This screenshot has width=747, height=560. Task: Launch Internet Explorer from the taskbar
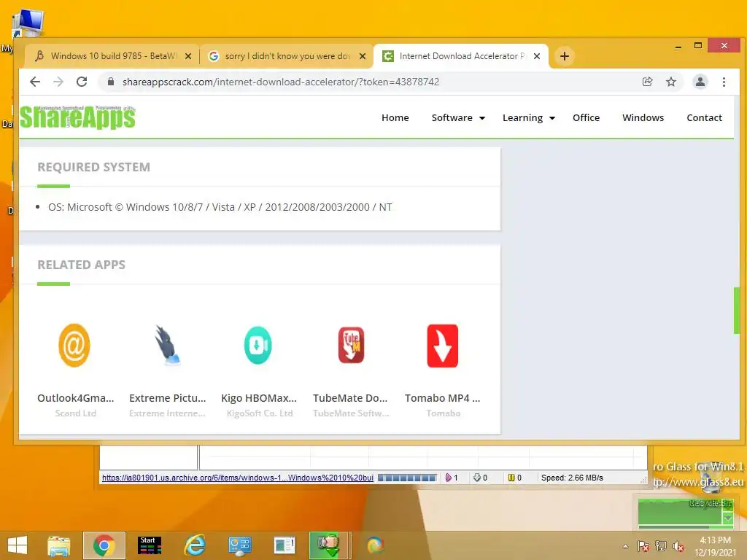pos(195,545)
